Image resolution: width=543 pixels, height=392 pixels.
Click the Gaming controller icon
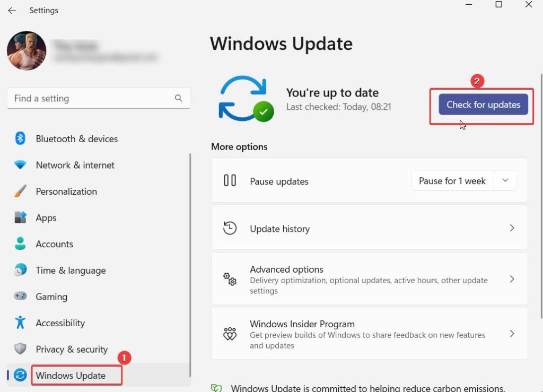click(x=20, y=296)
